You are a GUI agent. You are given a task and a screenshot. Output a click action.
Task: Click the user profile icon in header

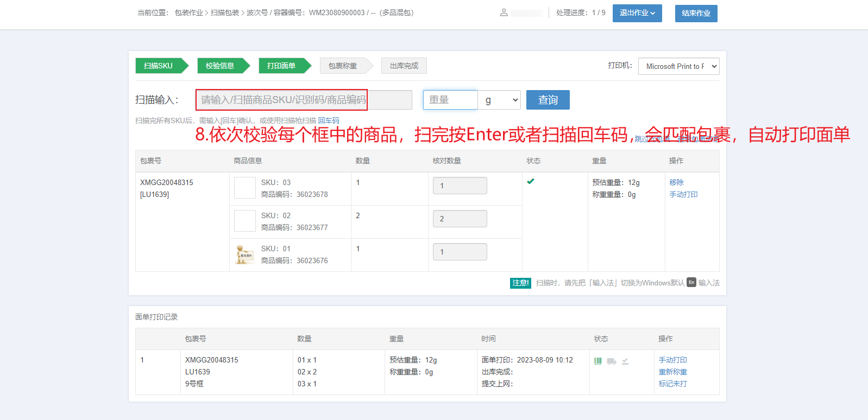pyautogui.click(x=504, y=12)
